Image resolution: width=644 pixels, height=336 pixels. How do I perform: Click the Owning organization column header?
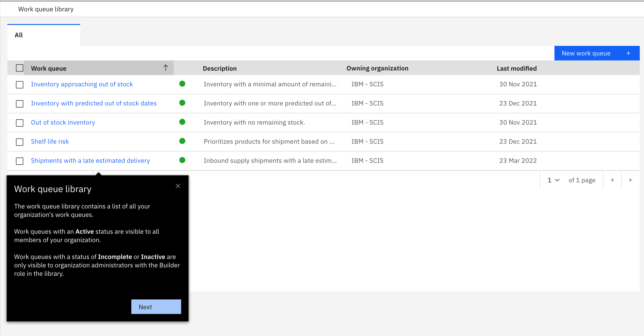(377, 68)
